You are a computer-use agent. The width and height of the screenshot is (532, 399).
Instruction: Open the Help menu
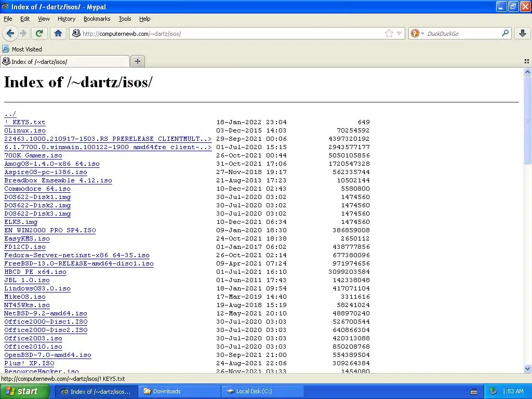[x=144, y=19]
